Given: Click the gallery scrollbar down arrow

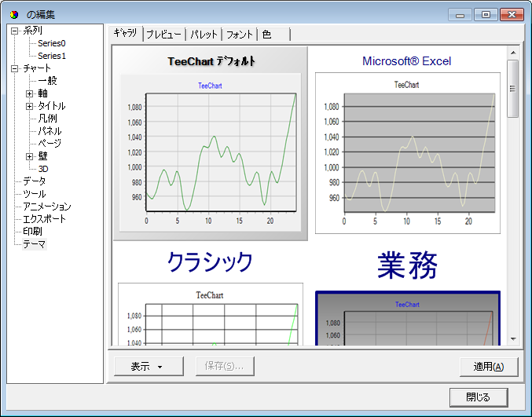Looking at the screenshot, I should pos(512,339).
